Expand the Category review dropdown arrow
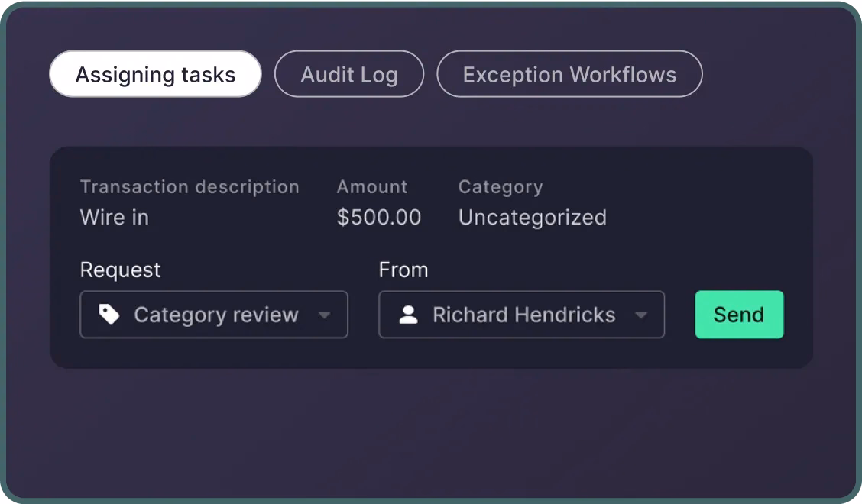This screenshot has width=862, height=504. [x=324, y=315]
